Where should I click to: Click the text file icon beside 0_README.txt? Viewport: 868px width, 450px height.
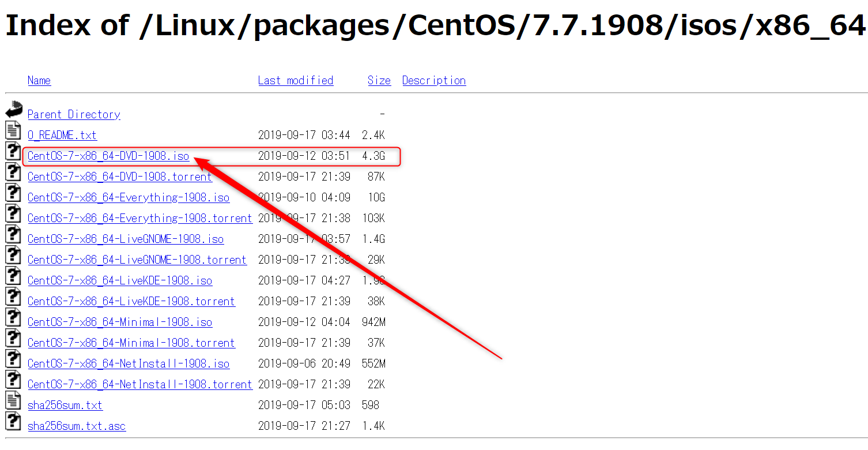13,130
